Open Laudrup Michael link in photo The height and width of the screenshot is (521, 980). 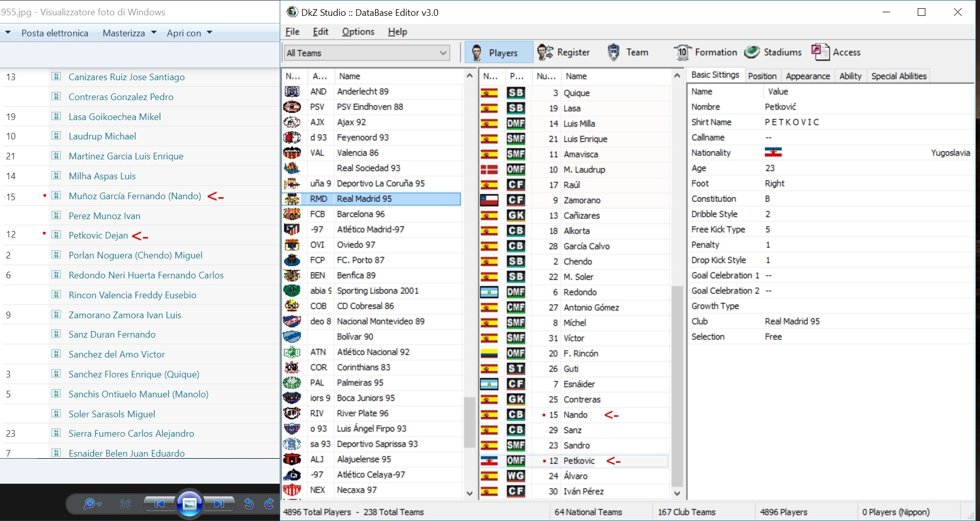click(x=103, y=136)
